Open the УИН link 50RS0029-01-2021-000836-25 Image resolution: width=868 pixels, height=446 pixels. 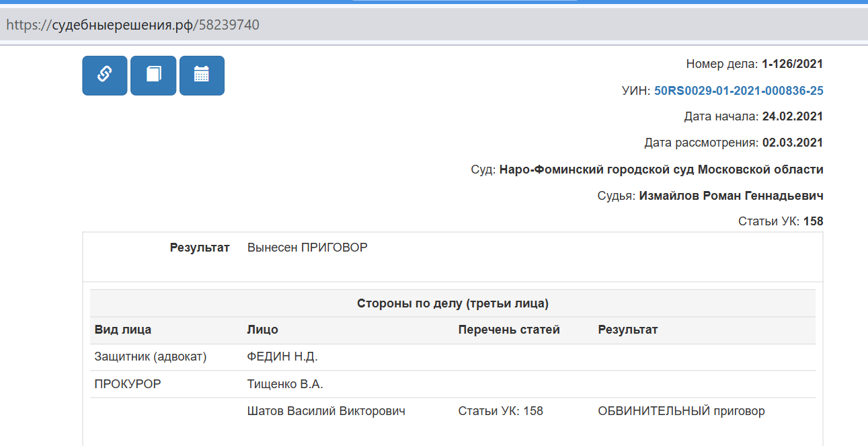[x=738, y=91]
